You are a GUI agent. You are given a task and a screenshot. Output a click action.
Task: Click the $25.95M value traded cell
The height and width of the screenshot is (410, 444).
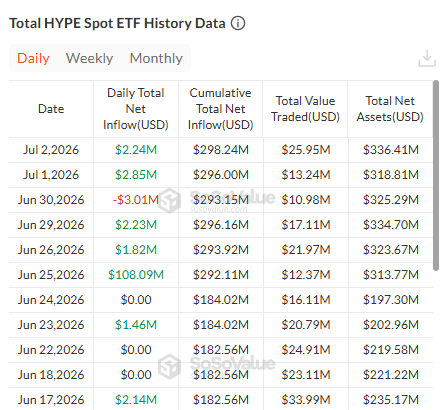[306, 150]
